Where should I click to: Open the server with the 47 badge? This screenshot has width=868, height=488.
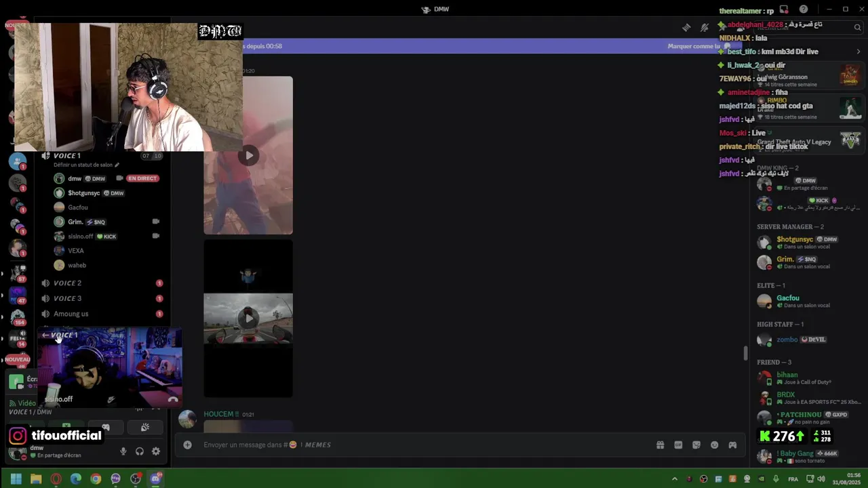[18, 296]
